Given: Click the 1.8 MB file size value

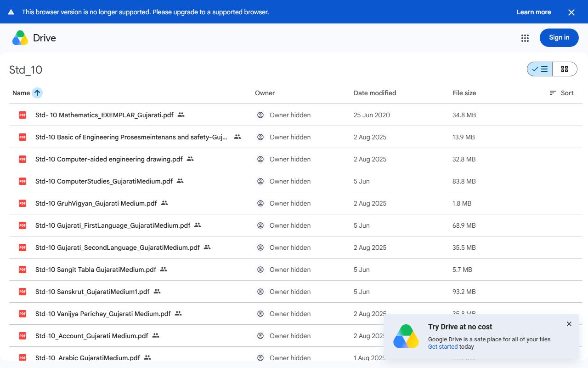Looking at the screenshot, I should tap(462, 203).
